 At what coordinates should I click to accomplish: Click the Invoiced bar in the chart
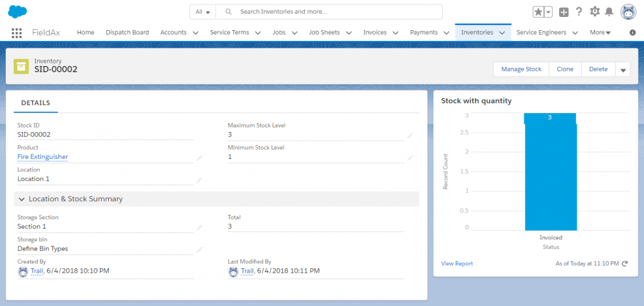[x=550, y=172]
